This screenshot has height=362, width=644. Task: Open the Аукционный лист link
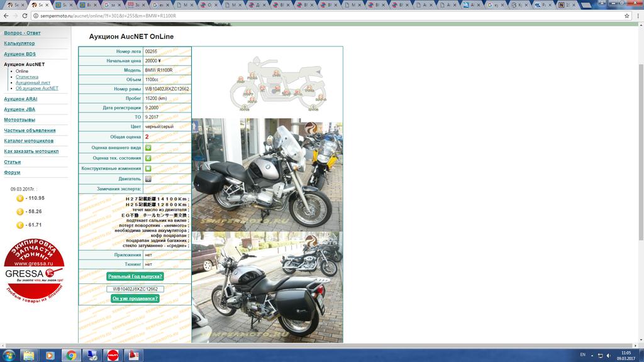pos(33,82)
